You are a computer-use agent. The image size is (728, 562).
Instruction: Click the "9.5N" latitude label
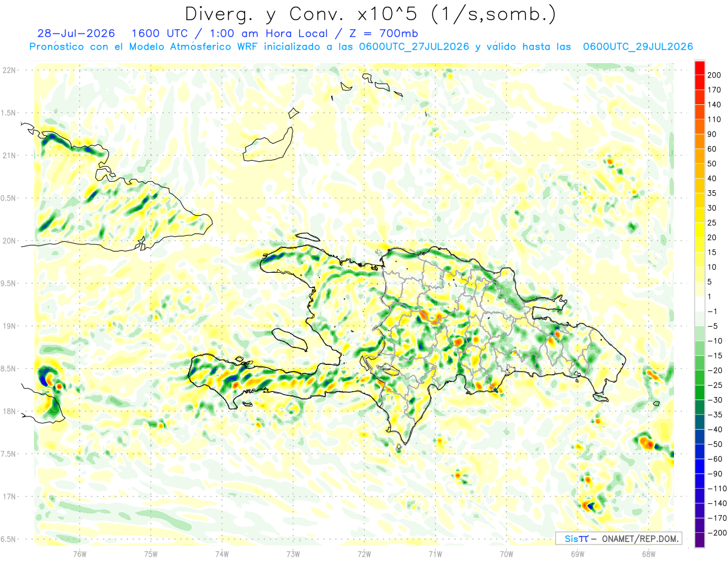8,284
